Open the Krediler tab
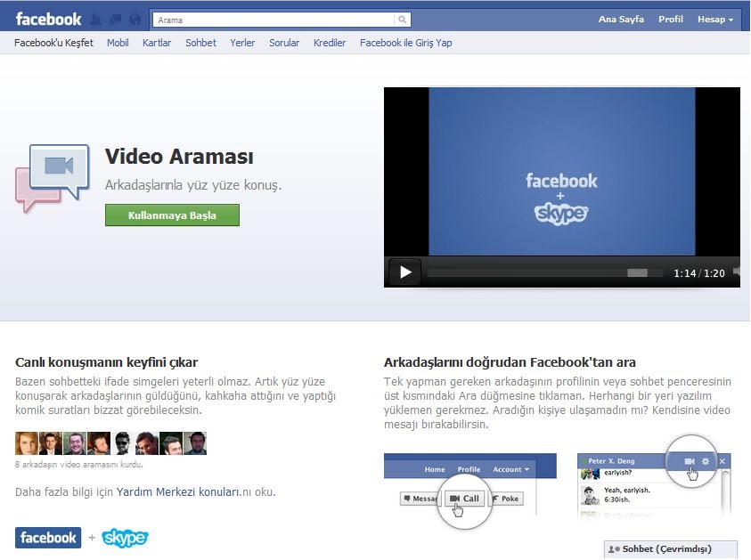The image size is (751, 560). (330, 43)
